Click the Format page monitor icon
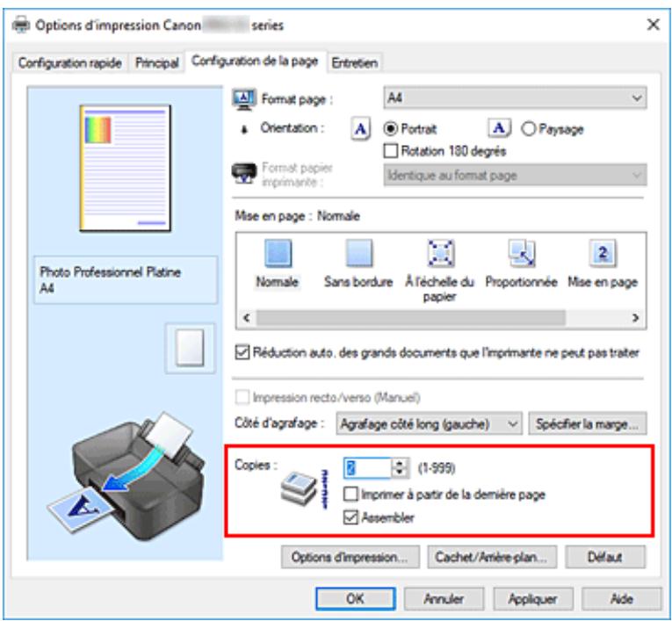 (244, 99)
